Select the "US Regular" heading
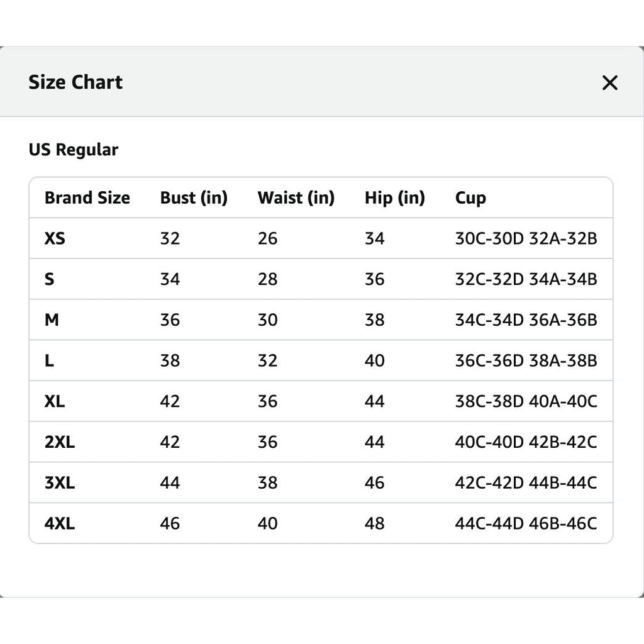 pos(74,150)
